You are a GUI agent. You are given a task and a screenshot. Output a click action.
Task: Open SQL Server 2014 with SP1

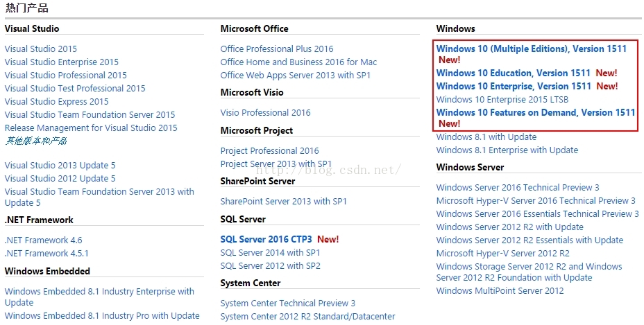pos(270,252)
